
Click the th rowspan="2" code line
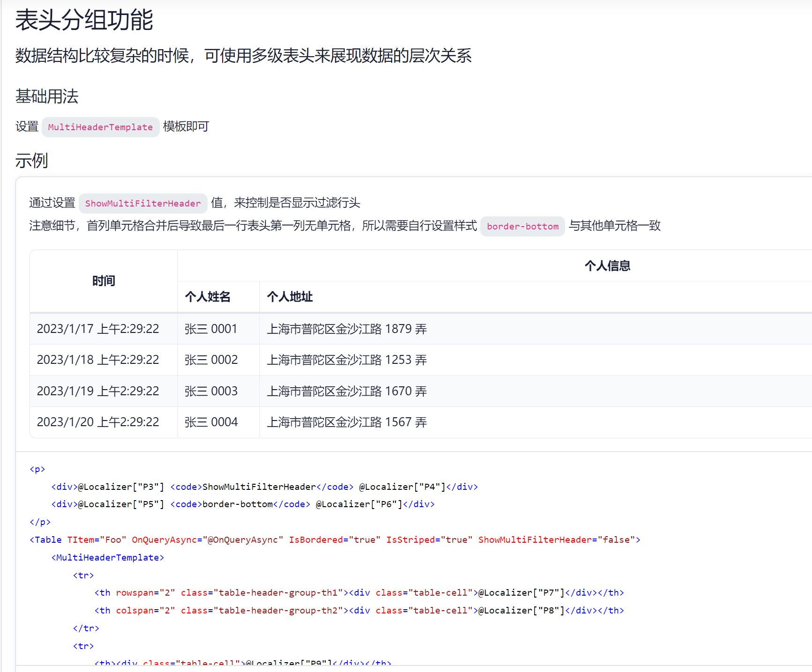coord(359,592)
